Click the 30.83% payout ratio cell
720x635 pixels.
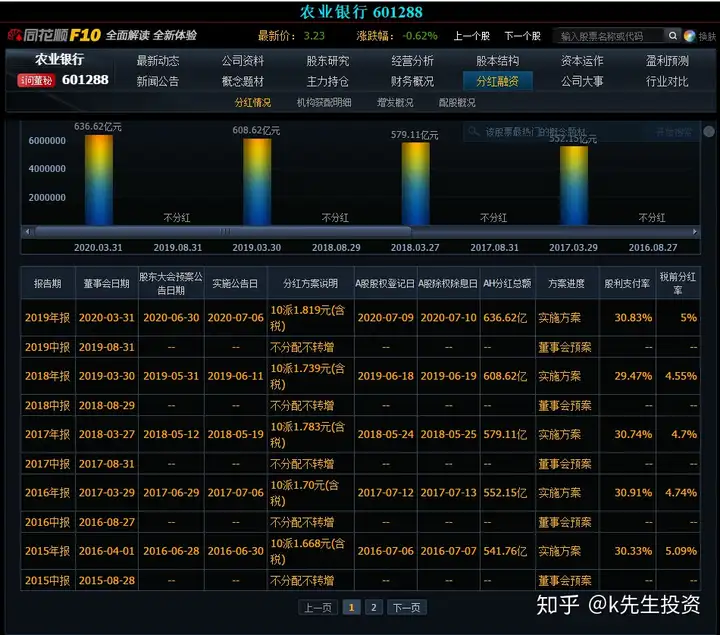click(x=628, y=318)
